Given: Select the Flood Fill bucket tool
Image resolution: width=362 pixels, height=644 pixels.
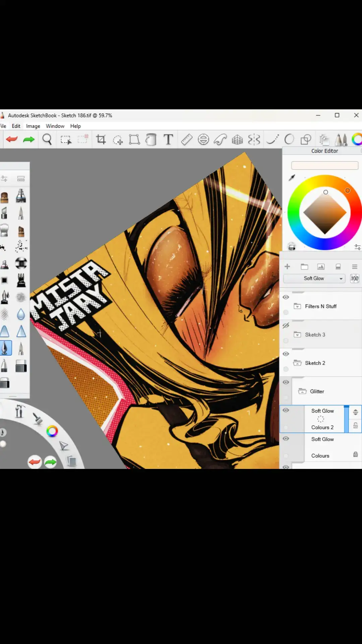Looking at the screenshot, I should click(x=151, y=139).
